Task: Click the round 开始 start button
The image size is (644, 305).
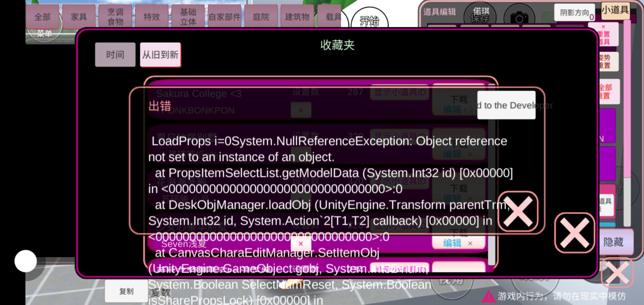Action: (x=369, y=20)
